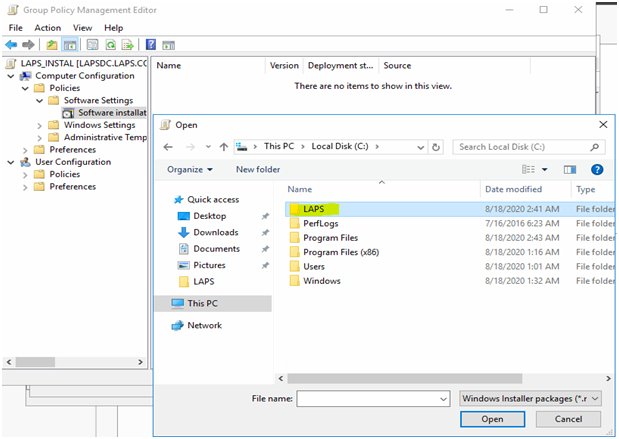The height and width of the screenshot is (439, 619).
Task: Expand the Administrative Templates node
Action: [x=39, y=138]
